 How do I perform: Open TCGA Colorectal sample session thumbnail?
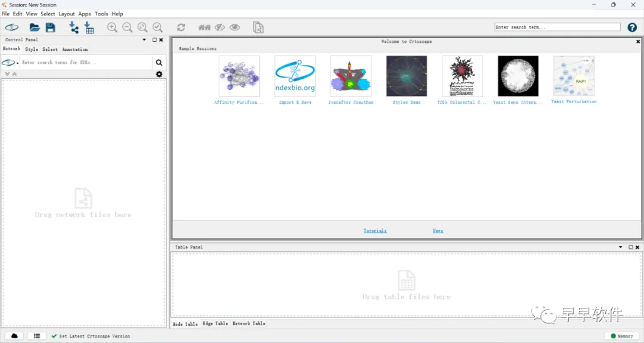(x=463, y=76)
